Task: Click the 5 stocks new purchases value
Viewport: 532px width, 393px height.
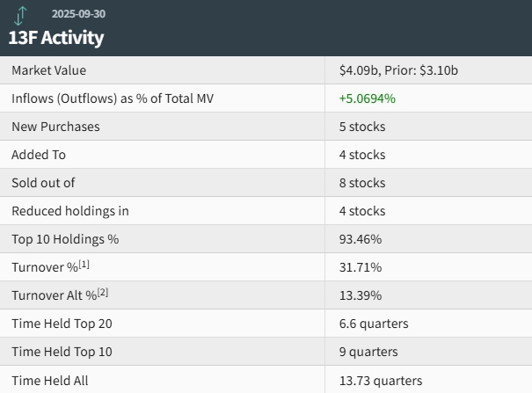Action: (361, 127)
